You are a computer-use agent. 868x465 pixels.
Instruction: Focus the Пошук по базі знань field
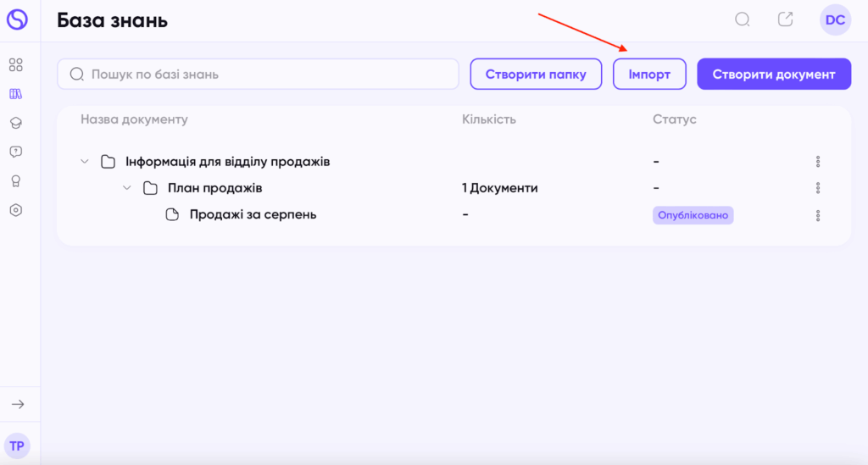[x=258, y=74]
